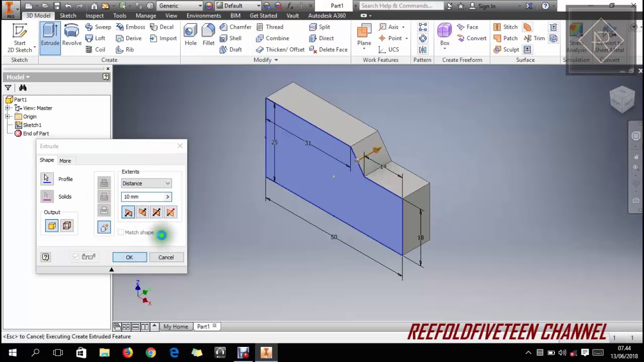Set extrude Direction 2
Screen dimensions: 644x362
142,212
